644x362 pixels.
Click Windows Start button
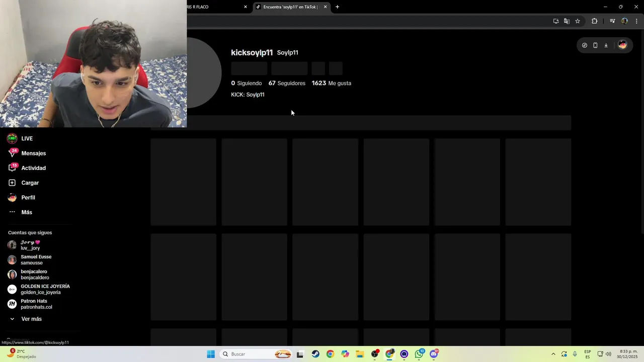(x=211, y=354)
